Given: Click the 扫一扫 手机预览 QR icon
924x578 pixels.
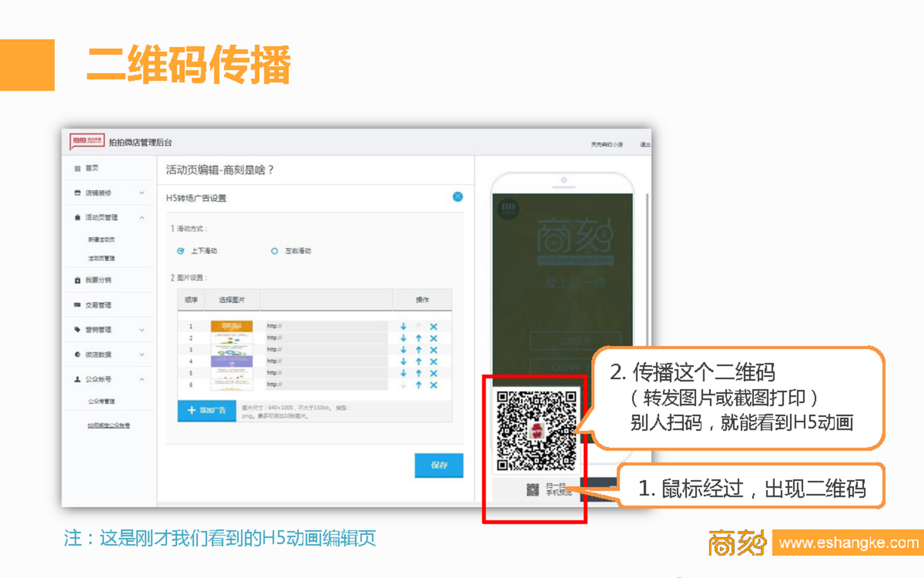Looking at the screenshot, I should (533, 489).
